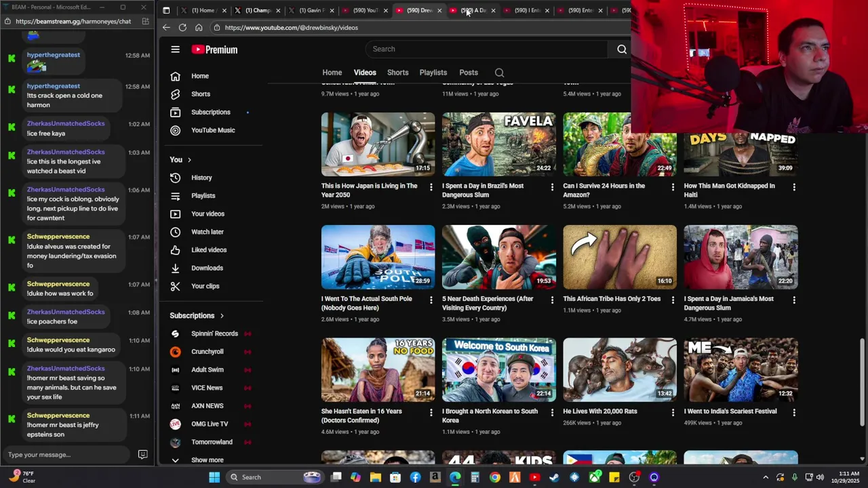This screenshot has height=488, width=868.
Task: Open OMG Live TV channel subscription
Action: 211,424
